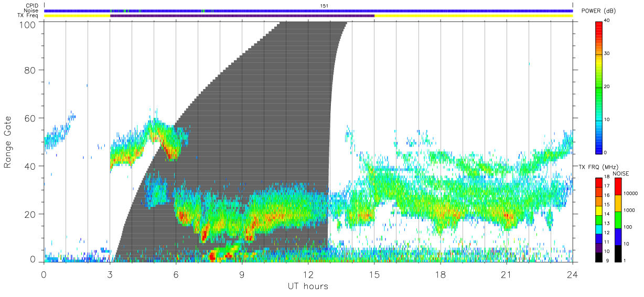Click the 1000 label on noise legend
The image size is (644, 297).
point(630,210)
